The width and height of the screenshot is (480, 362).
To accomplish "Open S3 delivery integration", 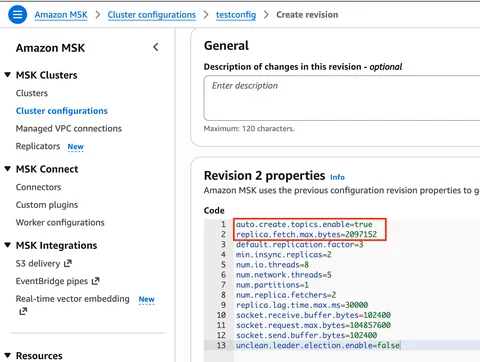I will [x=38, y=263].
